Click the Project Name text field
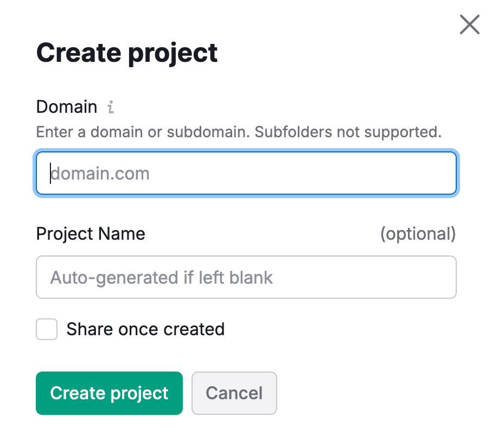The height and width of the screenshot is (448, 498). (x=246, y=278)
